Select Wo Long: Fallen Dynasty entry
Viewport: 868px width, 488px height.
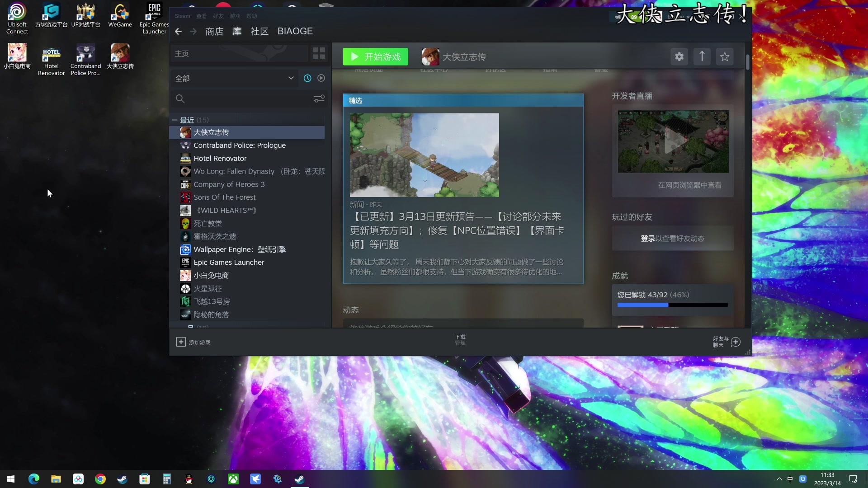[247, 172]
